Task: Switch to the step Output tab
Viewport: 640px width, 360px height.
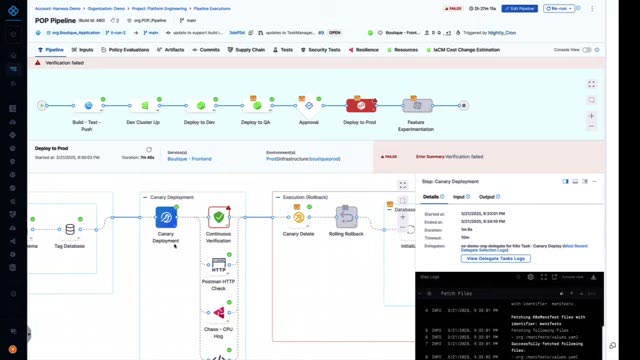Action: click(x=489, y=197)
